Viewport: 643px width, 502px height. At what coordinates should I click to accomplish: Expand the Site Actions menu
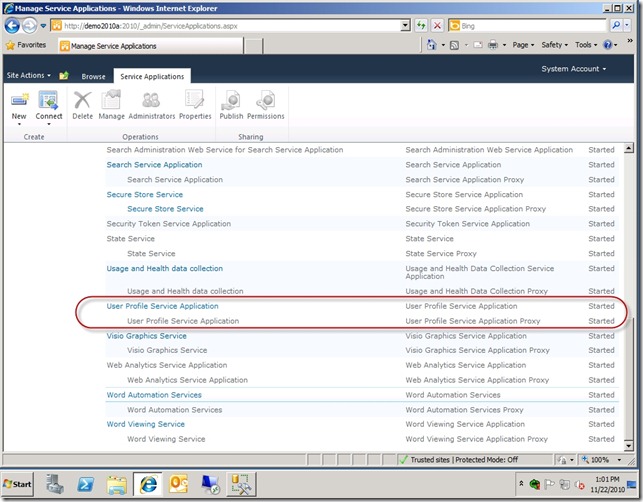pyautogui.click(x=28, y=75)
